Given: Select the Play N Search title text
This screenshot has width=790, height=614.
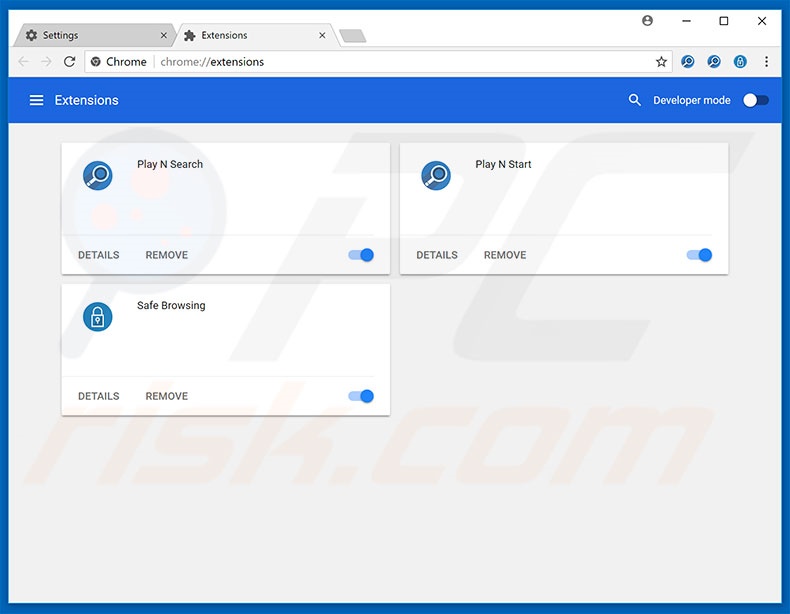Looking at the screenshot, I should (170, 164).
